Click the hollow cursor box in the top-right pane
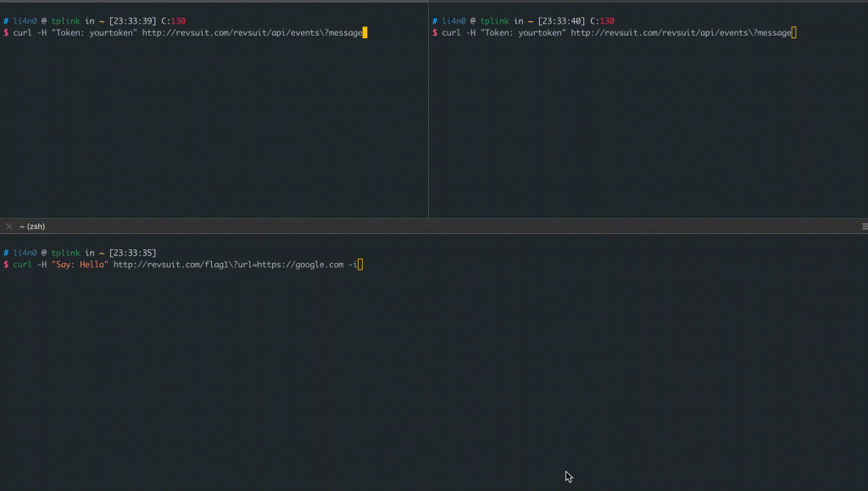Viewport: 868px width, 491px height. pyautogui.click(x=793, y=33)
